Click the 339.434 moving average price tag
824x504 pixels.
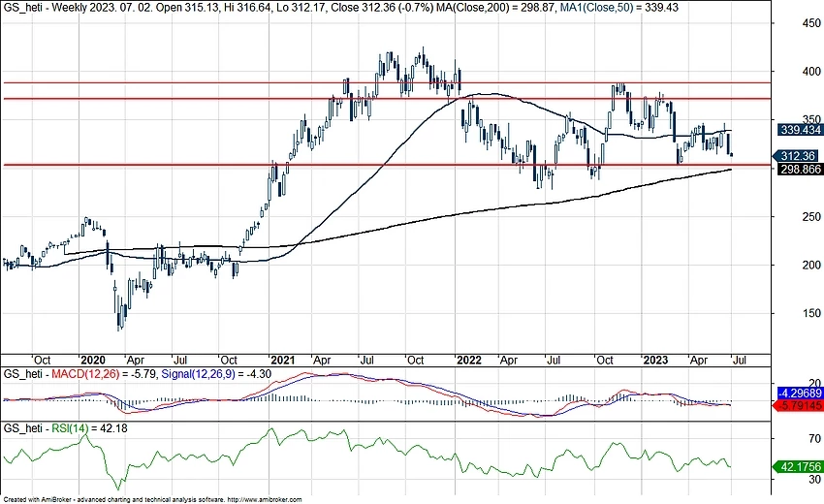(799, 129)
